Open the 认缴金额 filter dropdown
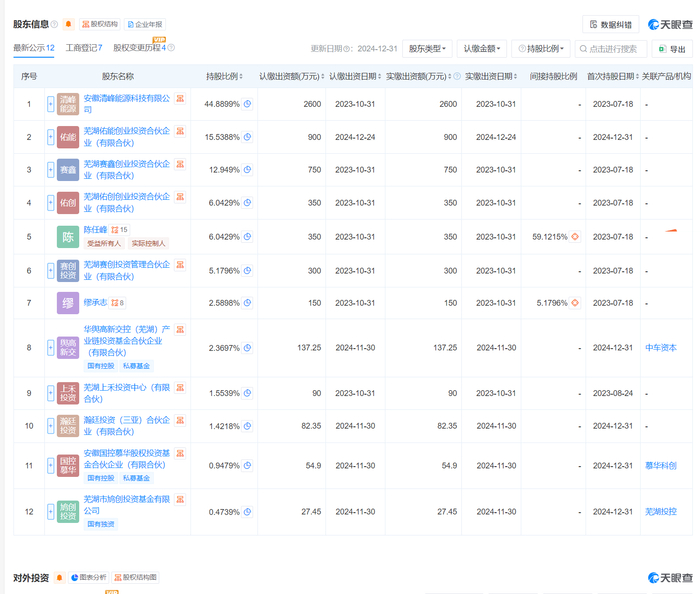The image size is (700, 594). [x=481, y=49]
